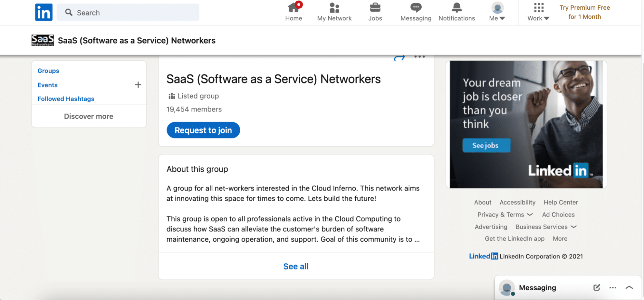Collapse the Messaging panel chevron
The height and width of the screenshot is (300, 644).
tap(629, 287)
